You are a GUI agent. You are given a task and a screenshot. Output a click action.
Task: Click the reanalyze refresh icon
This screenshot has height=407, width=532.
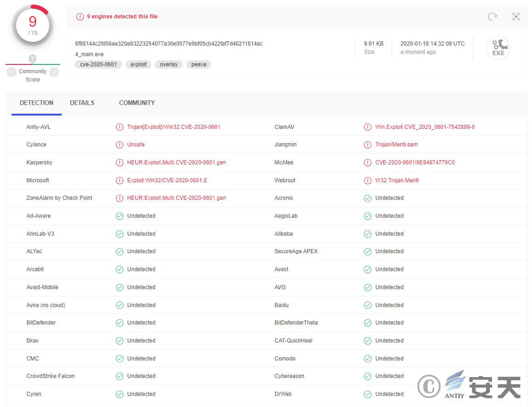492,16
